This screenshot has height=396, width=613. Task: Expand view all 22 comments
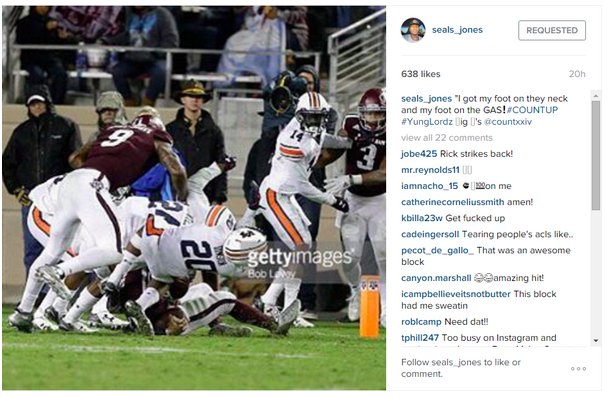coord(446,138)
